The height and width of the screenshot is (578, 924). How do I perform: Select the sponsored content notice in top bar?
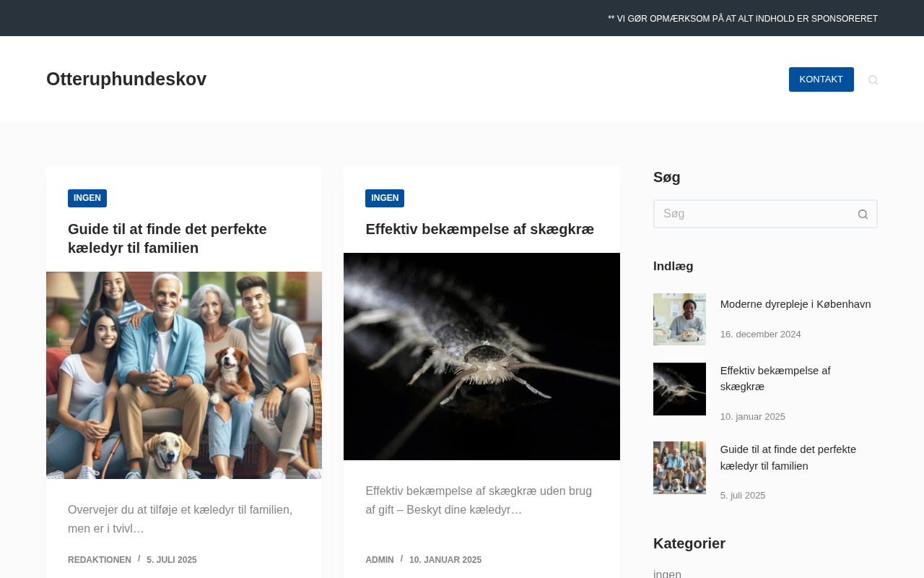click(x=743, y=19)
